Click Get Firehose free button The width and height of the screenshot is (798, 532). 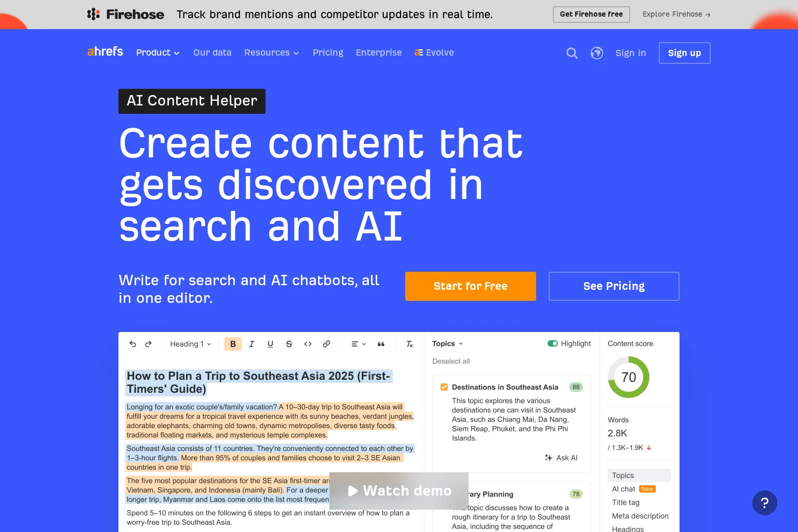[x=591, y=15]
